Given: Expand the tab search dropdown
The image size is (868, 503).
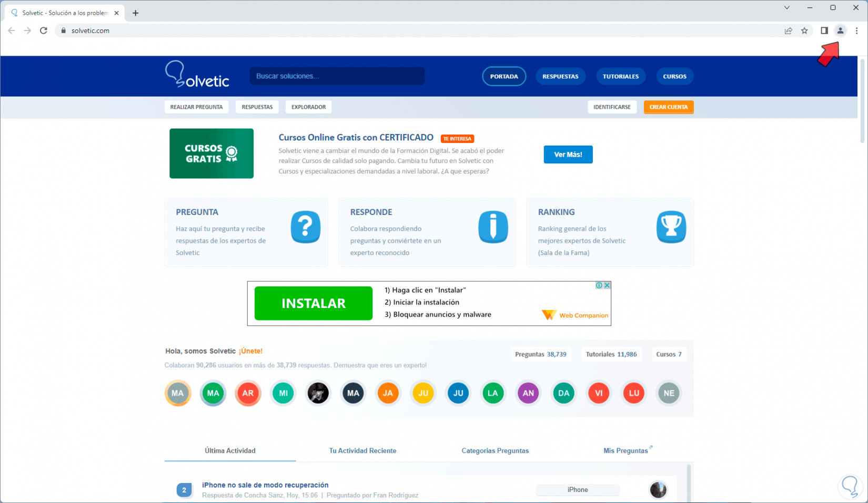Looking at the screenshot, I should (786, 7).
